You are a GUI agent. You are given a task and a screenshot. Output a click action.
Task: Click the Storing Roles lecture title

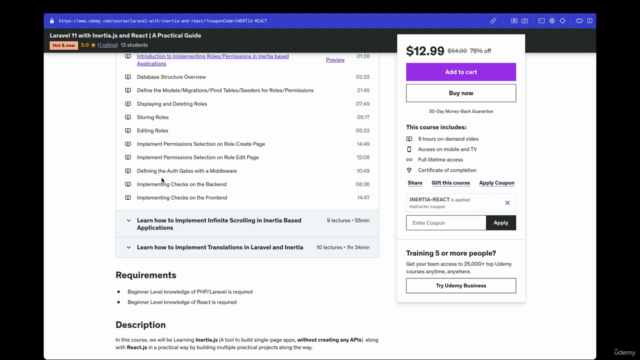coord(153,117)
